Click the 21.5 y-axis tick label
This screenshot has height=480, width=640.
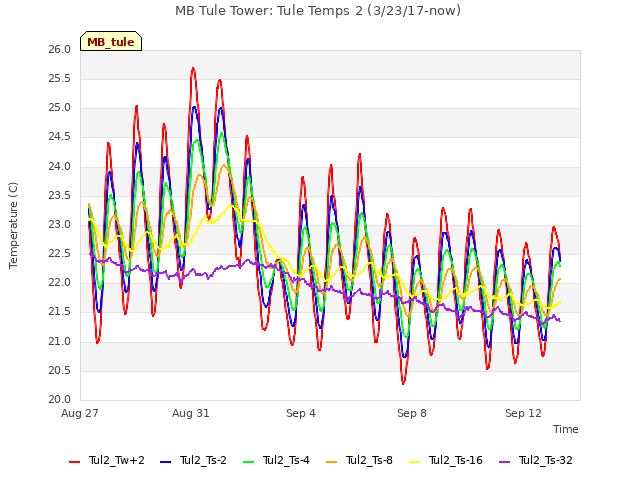pyautogui.click(x=60, y=312)
